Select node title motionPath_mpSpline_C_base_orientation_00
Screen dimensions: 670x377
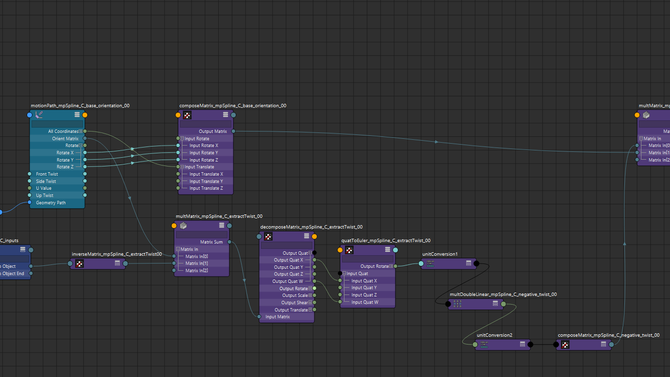(x=80, y=106)
